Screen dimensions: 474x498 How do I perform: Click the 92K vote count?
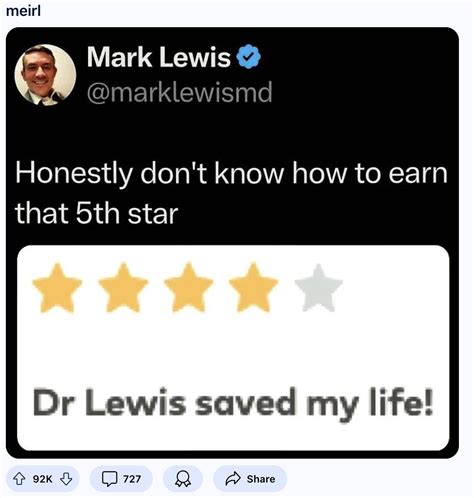(x=42, y=479)
